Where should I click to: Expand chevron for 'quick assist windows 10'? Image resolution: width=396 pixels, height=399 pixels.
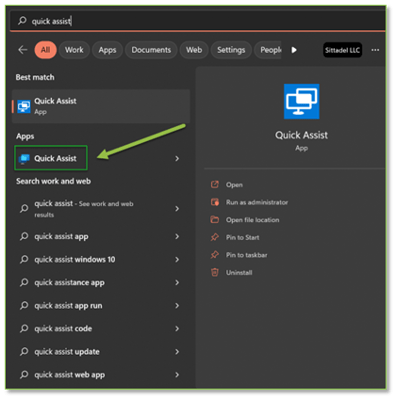[177, 259]
